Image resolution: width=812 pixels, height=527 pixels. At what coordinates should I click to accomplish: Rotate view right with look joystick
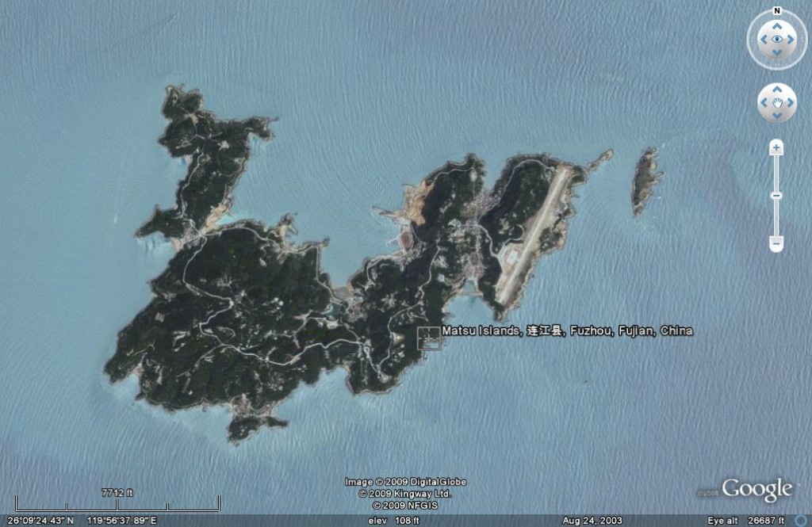pyautogui.click(x=791, y=39)
